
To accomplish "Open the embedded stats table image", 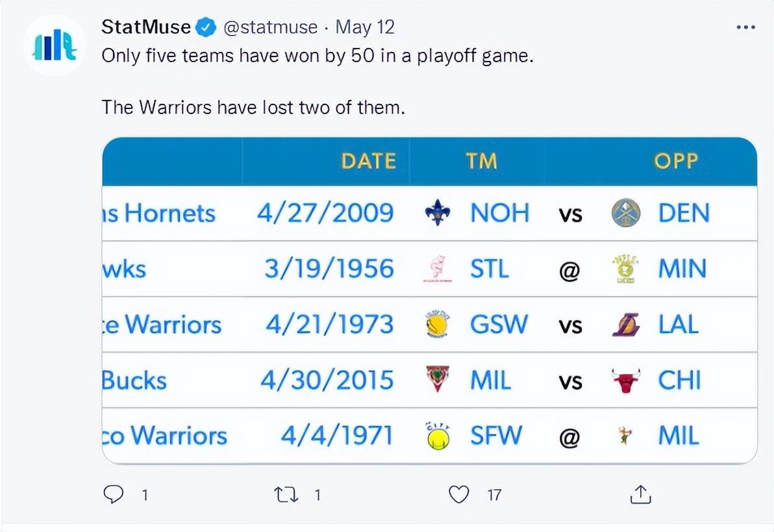I will [x=429, y=301].
